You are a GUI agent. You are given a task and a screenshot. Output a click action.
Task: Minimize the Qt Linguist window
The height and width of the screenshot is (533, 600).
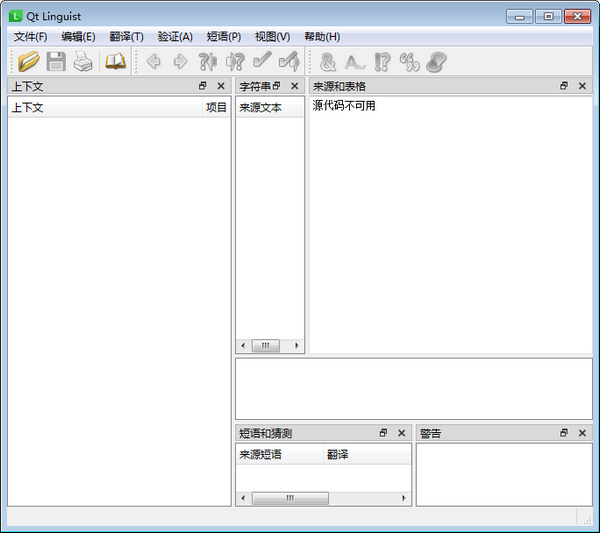point(519,16)
